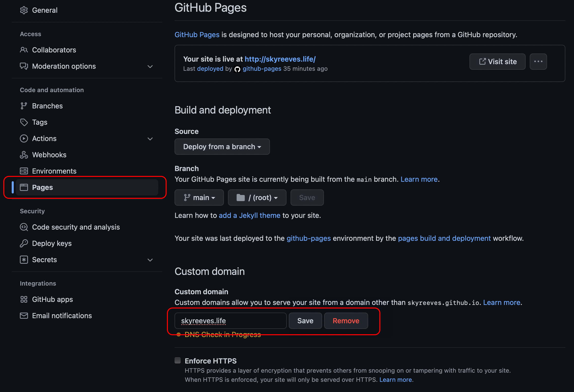574x392 pixels.
Task: Save the custom domain skyreeves.life
Action: (x=305, y=321)
